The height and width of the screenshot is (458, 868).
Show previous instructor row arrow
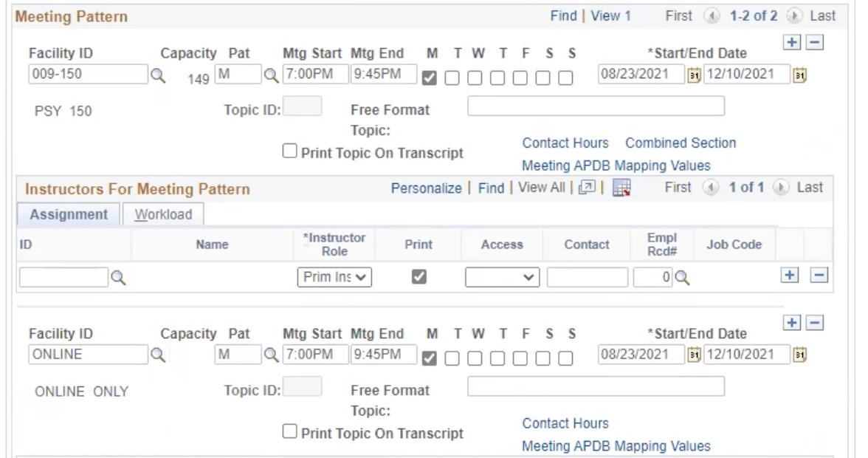coord(710,188)
